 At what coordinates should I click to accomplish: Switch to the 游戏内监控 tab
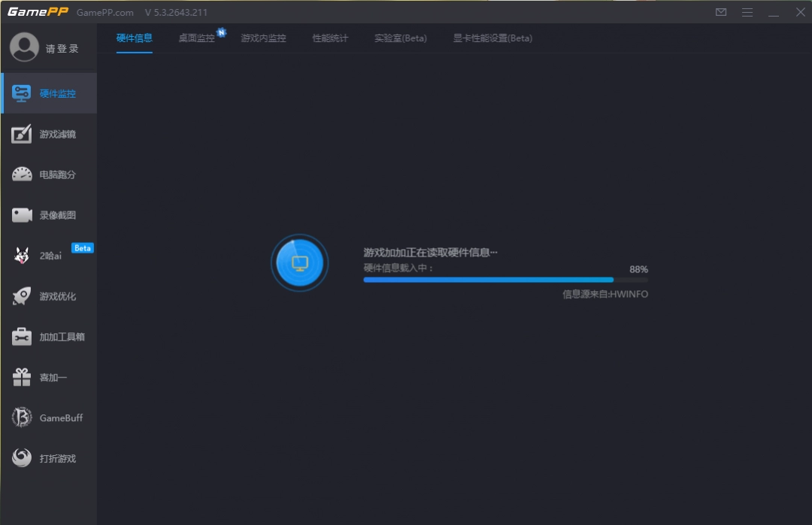click(265, 36)
